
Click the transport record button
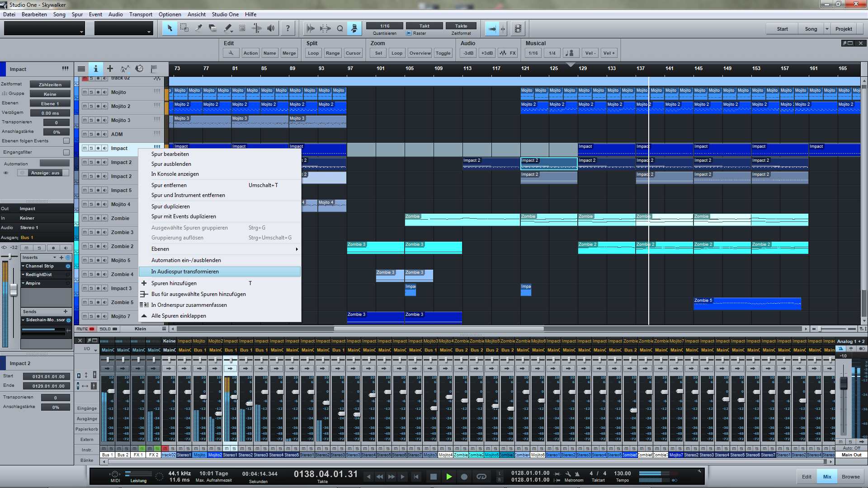(464, 476)
